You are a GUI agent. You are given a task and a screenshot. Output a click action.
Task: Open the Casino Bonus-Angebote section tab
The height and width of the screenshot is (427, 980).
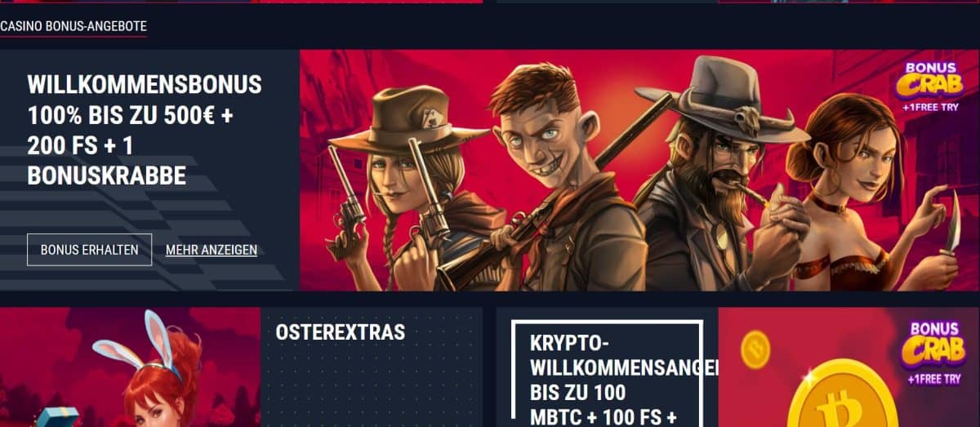click(73, 26)
